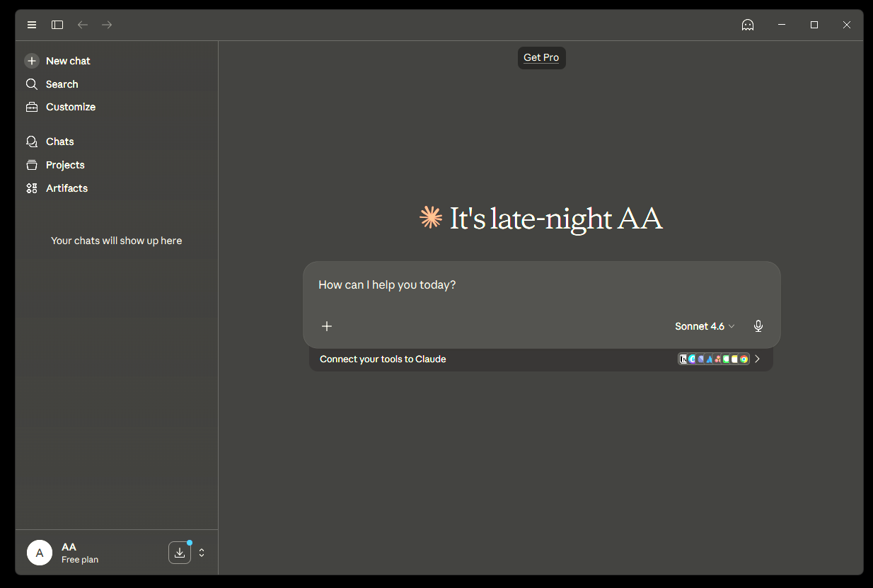This screenshot has height=588, width=873.
Task: Minimize the Claude window
Action: [x=782, y=25]
